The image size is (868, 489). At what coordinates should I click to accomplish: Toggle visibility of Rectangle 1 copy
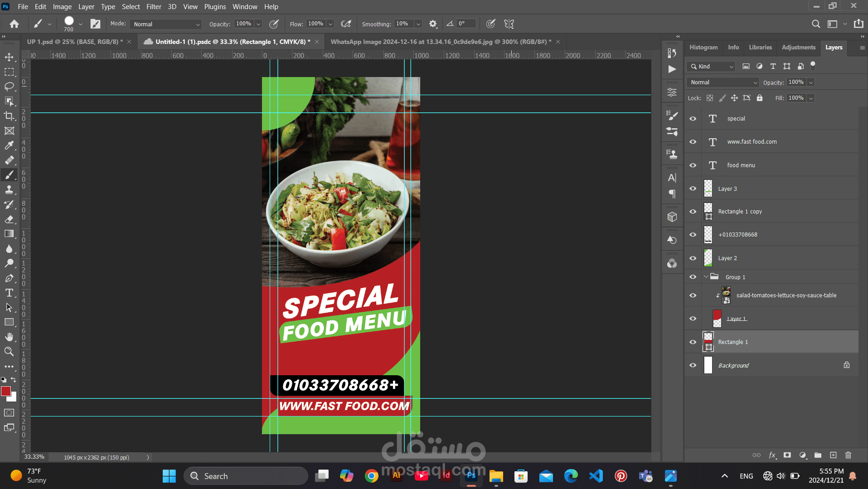pos(693,212)
